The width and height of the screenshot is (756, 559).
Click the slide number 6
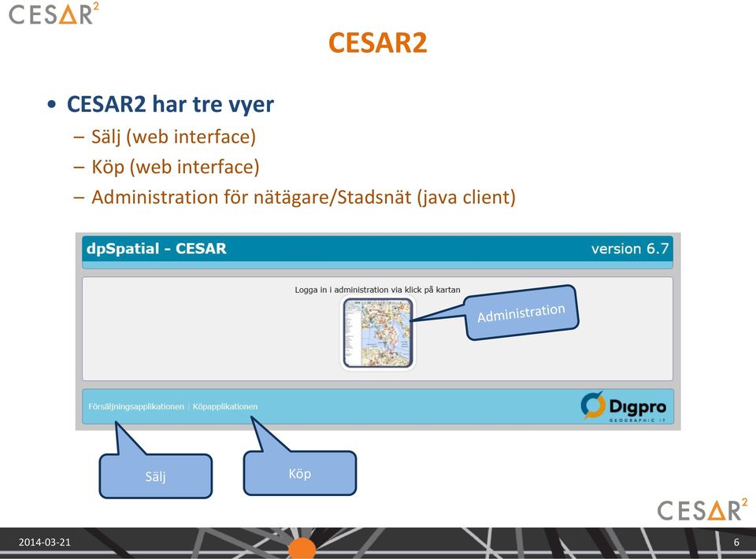(x=736, y=542)
